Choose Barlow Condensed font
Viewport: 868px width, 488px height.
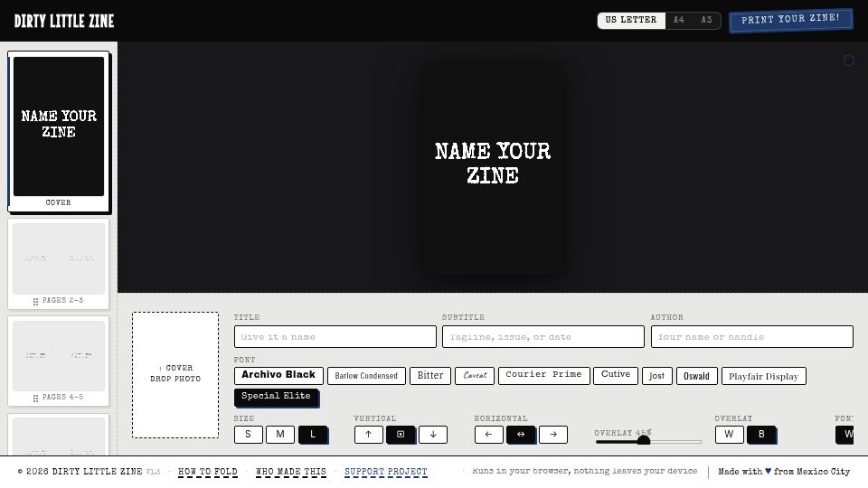[366, 376]
